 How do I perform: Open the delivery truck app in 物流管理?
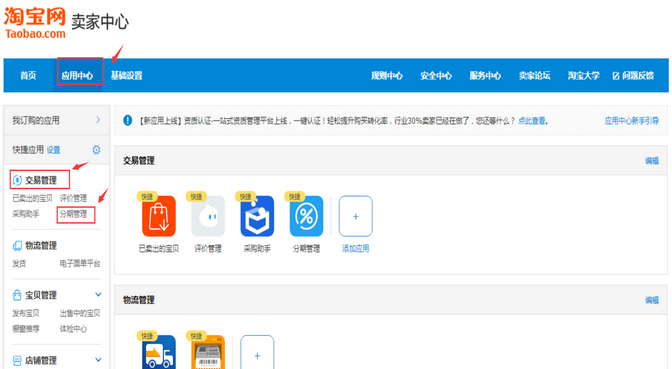[x=159, y=352]
